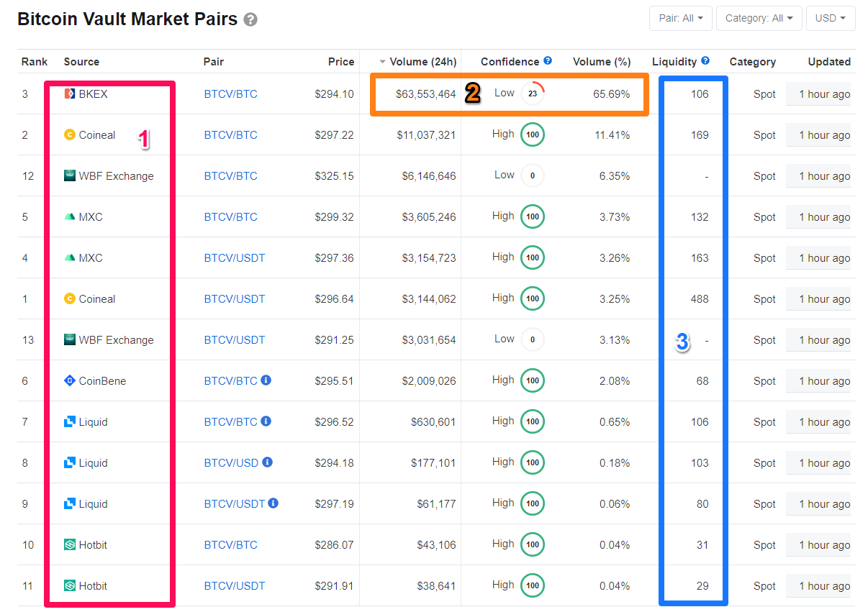
Task: Click the first WBF Exchange logo icon
Action: [x=70, y=175]
